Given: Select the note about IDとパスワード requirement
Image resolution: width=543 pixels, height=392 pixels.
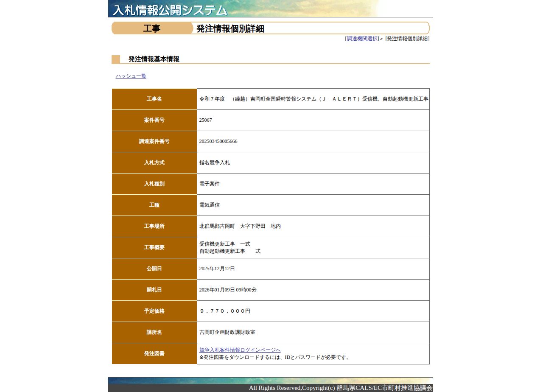Looking at the screenshot, I should pos(275,357).
